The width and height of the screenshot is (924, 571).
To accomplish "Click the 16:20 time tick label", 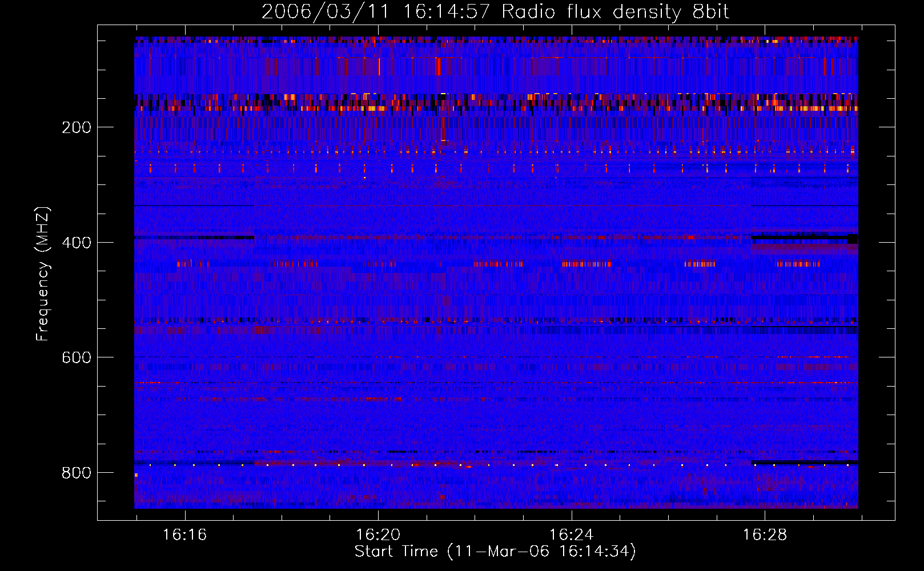I will pos(378,535).
